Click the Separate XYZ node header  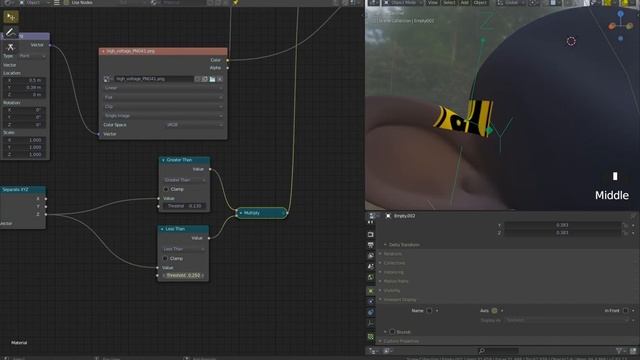tap(23, 190)
